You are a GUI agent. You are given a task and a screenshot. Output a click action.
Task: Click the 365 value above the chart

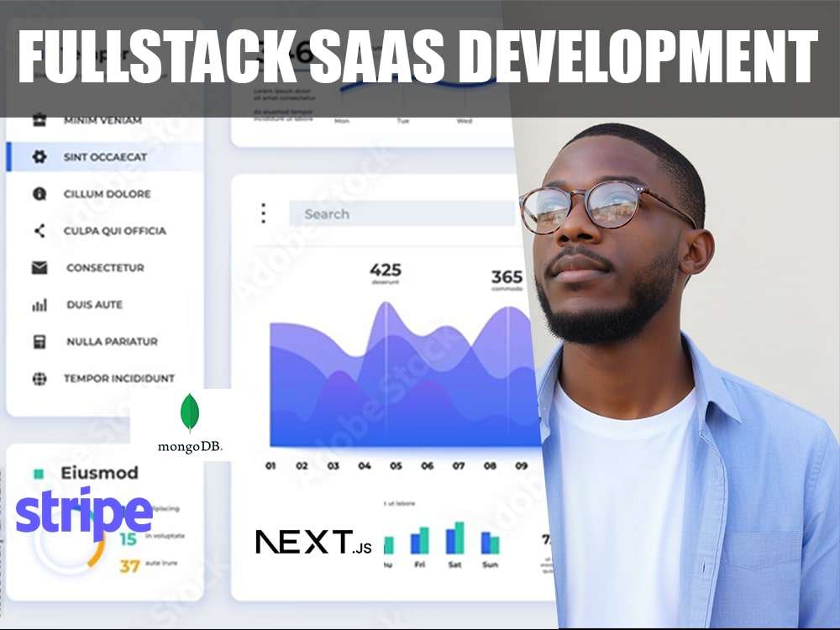coord(507,277)
